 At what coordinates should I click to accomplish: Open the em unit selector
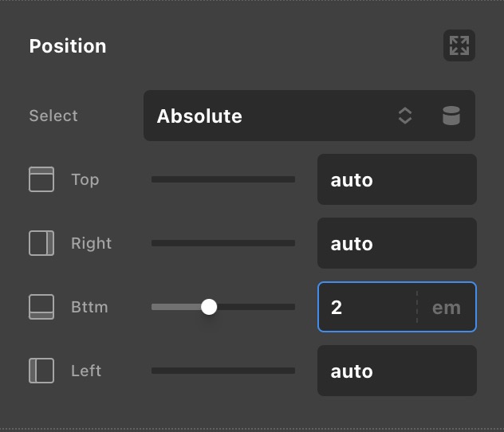click(x=447, y=308)
